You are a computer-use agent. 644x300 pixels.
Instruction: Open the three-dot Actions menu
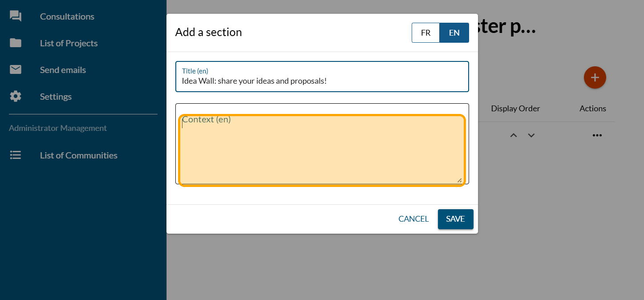click(597, 135)
